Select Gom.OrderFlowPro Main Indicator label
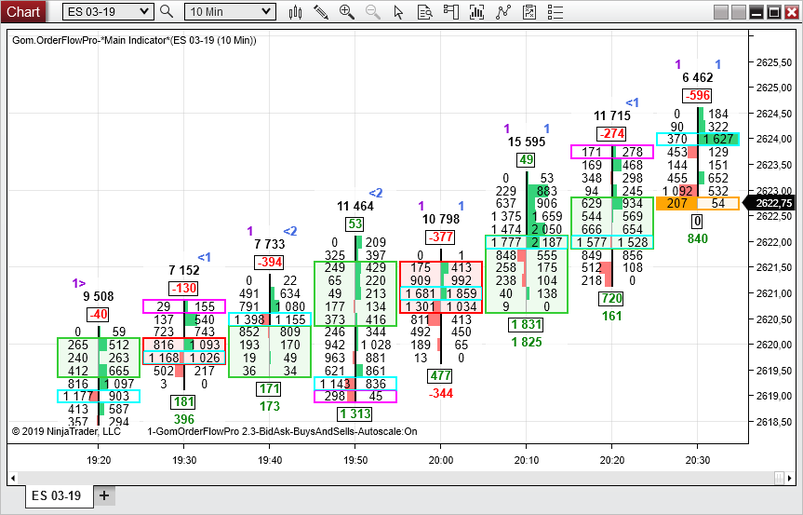The width and height of the screenshot is (803, 515). (134, 40)
